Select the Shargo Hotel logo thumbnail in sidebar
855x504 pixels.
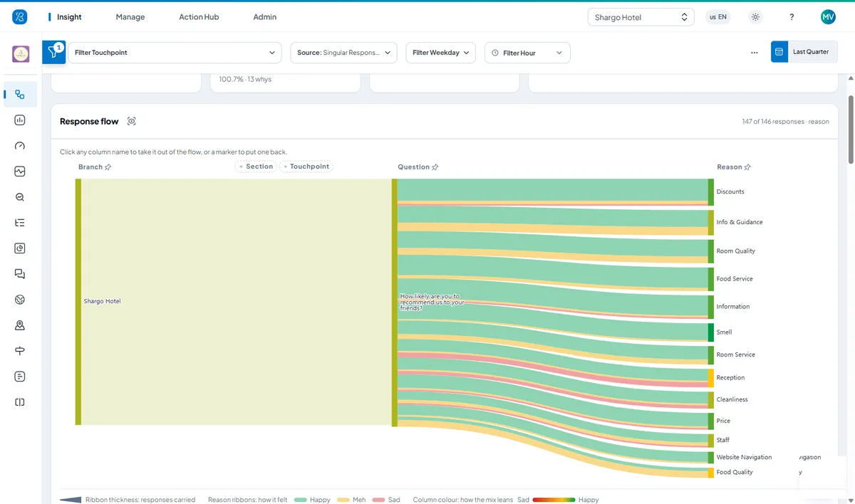pyautogui.click(x=21, y=54)
